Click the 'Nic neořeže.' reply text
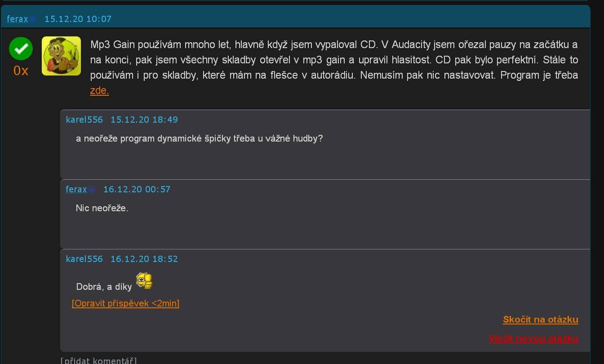The image size is (604, 364). (102, 208)
